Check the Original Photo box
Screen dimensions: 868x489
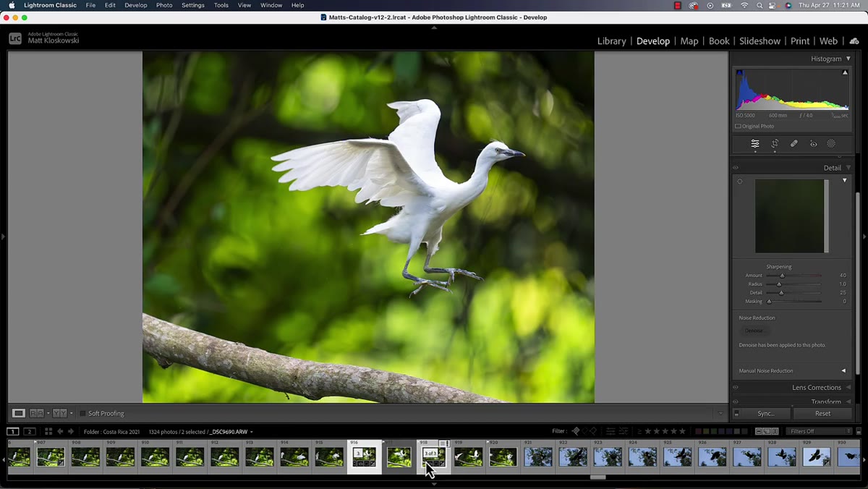[738, 126]
